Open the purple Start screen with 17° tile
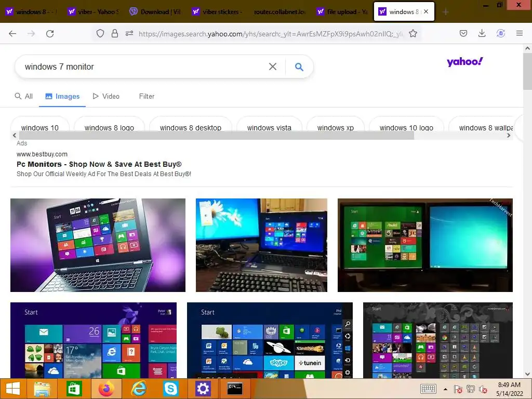Screen dimensions: 532x399 point(94,340)
